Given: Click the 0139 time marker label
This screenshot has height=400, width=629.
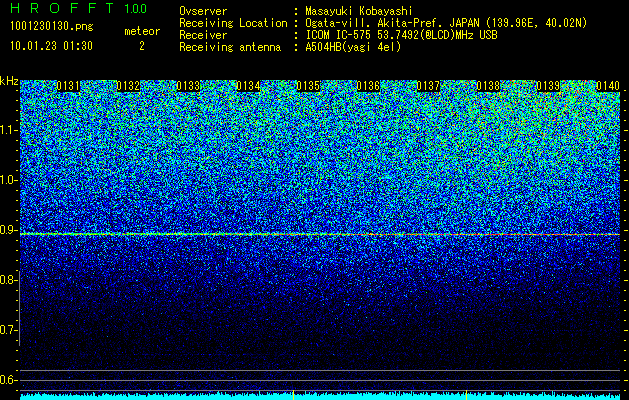Looking at the screenshot, I should click(x=548, y=86).
